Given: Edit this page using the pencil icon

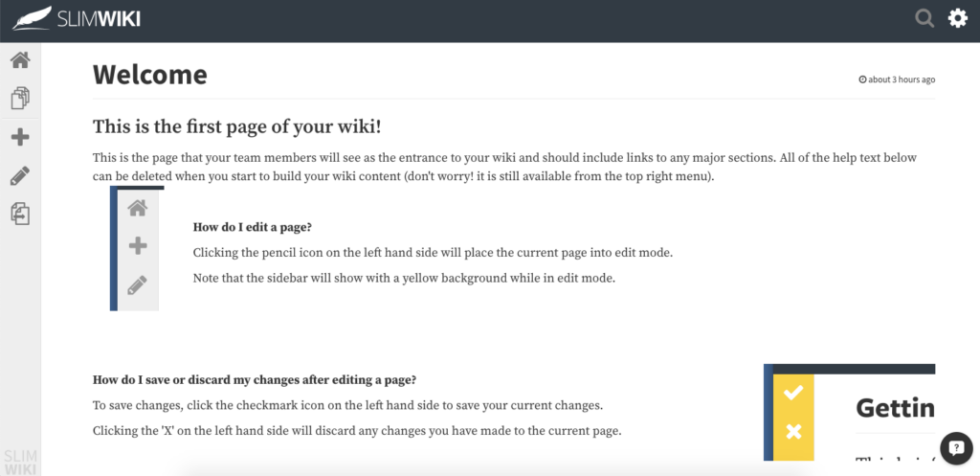Looking at the screenshot, I should (21, 176).
